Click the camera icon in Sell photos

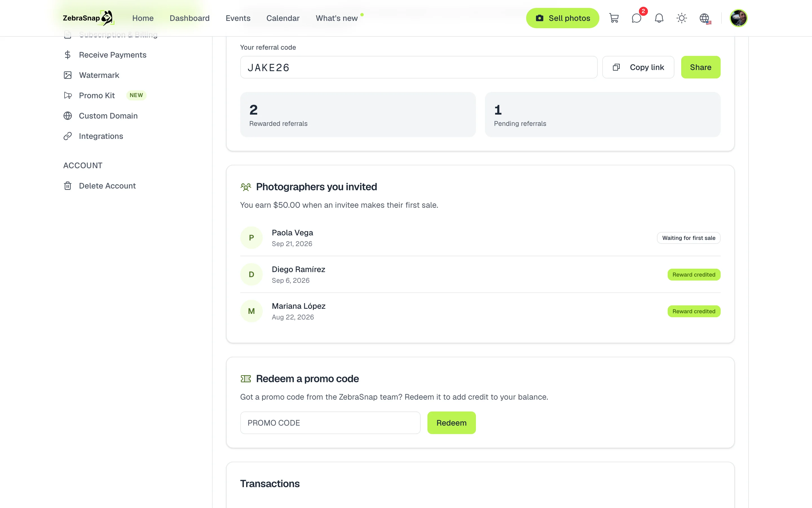coord(539,18)
